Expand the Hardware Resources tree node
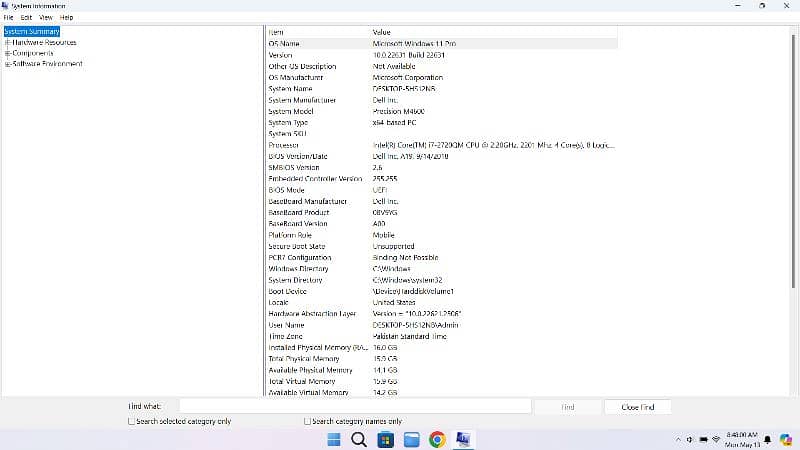The width and height of the screenshot is (800, 450). click(7, 43)
